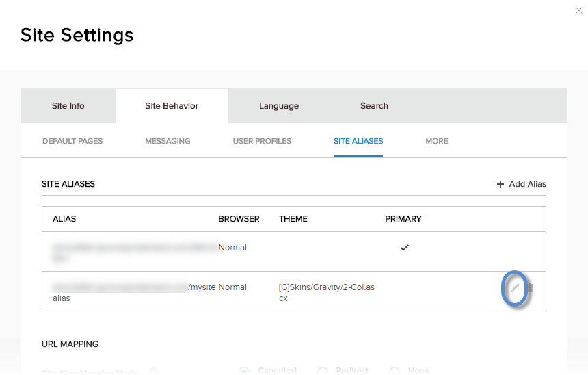Click the primary checkmark in first alias row
588x375 pixels.
(404, 248)
